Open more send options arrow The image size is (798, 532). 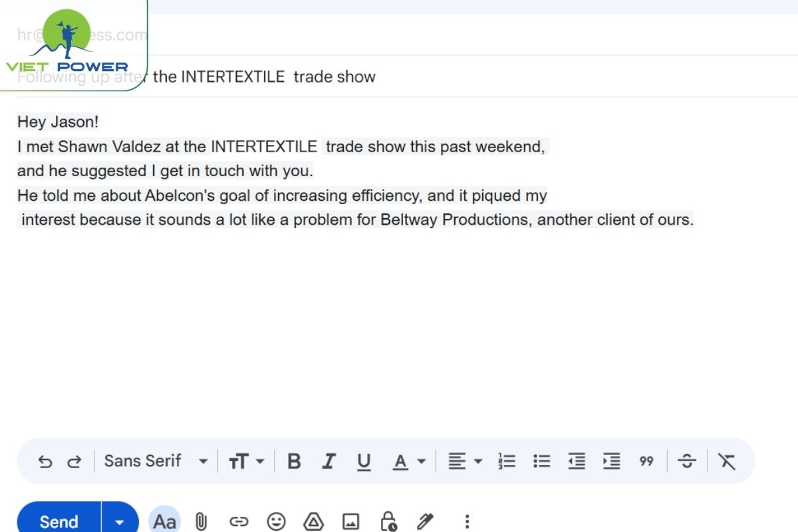point(120,522)
